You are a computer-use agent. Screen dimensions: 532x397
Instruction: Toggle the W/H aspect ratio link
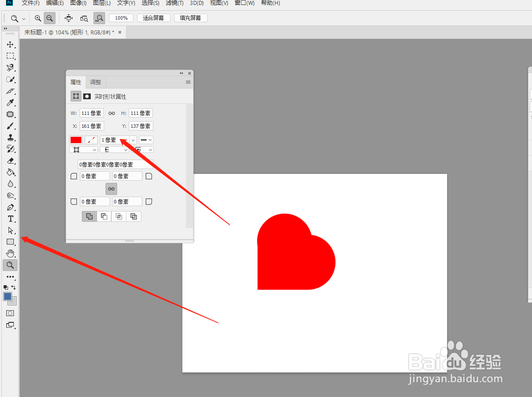[x=111, y=113]
